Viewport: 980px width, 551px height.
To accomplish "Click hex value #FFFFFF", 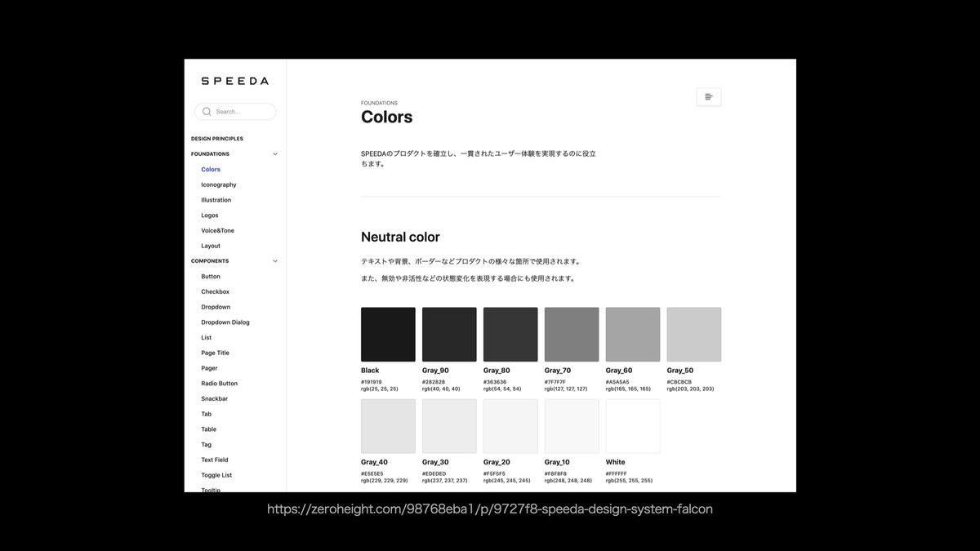I will [617, 473].
